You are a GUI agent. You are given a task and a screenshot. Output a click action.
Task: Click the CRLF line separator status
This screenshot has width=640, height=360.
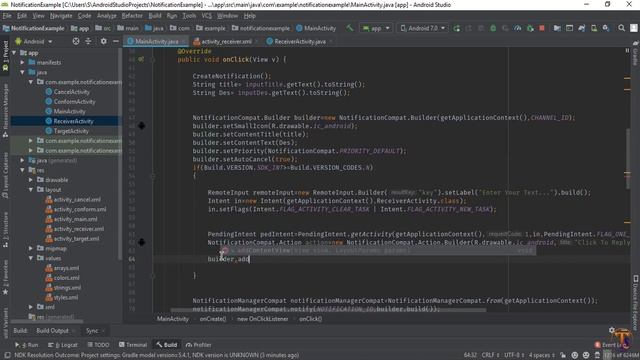[x=490, y=355]
